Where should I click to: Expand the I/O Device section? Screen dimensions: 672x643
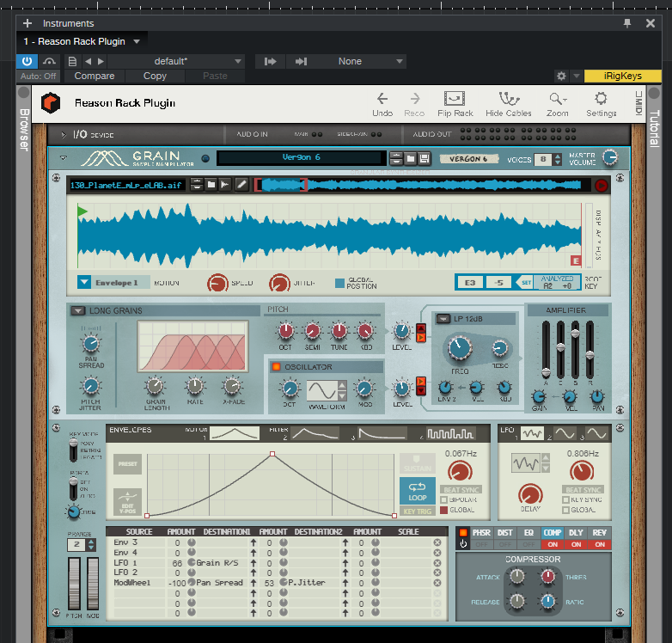(64, 135)
